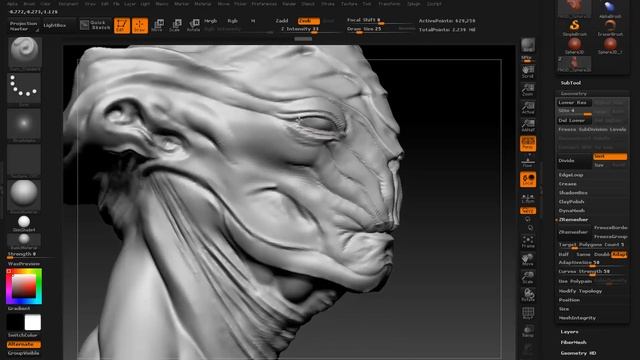This screenshot has height=360, width=640.
Task: Pick a color in the color picker square
Action: coord(24,286)
